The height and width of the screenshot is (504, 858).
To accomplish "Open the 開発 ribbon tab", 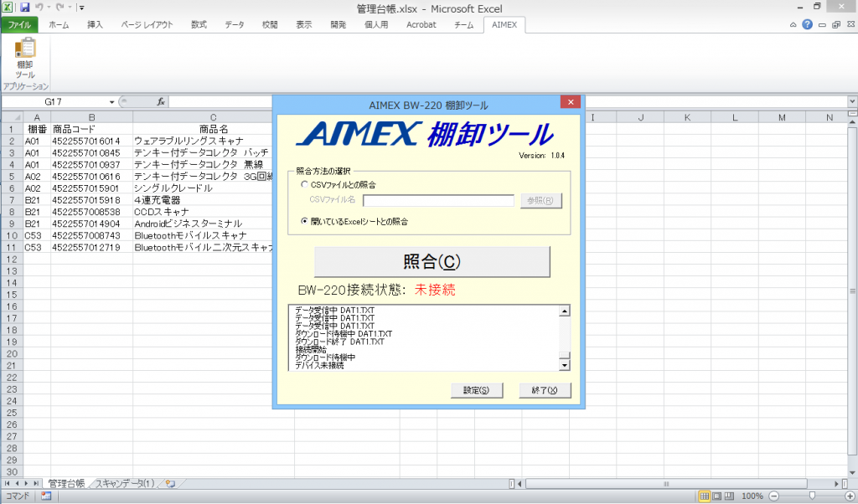I will [339, 24].
